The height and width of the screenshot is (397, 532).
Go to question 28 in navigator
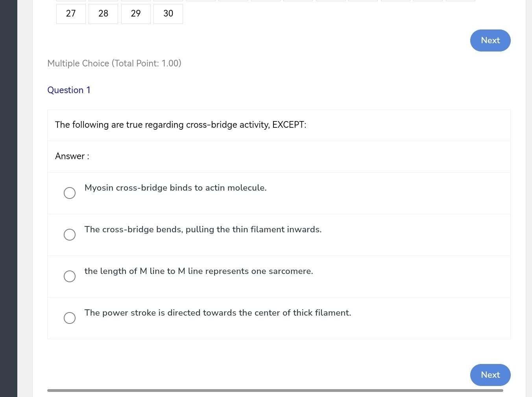(x=103, y=13)
